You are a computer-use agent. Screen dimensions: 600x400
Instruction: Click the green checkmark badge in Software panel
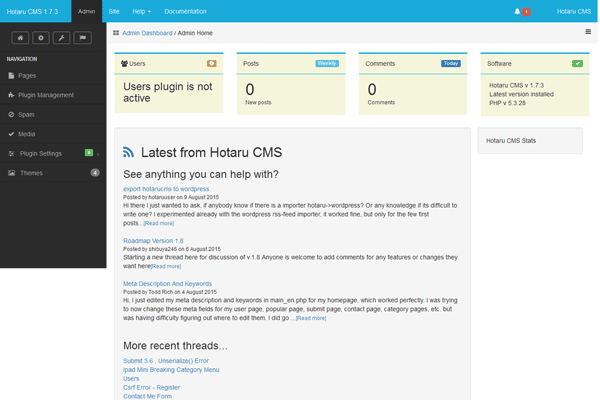click(x=577, y=63)
